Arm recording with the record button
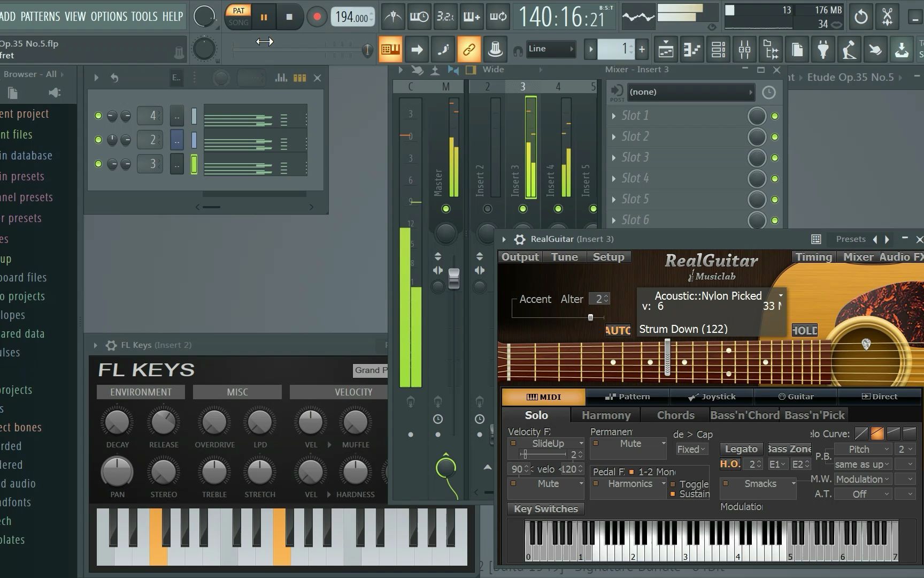The image size is (924, 578). (x=317, y=17)
